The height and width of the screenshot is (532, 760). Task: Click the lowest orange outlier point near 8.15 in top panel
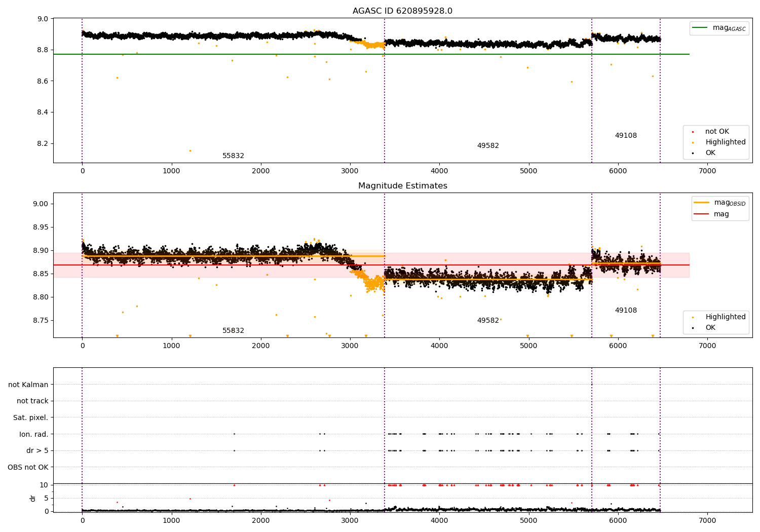190,150
